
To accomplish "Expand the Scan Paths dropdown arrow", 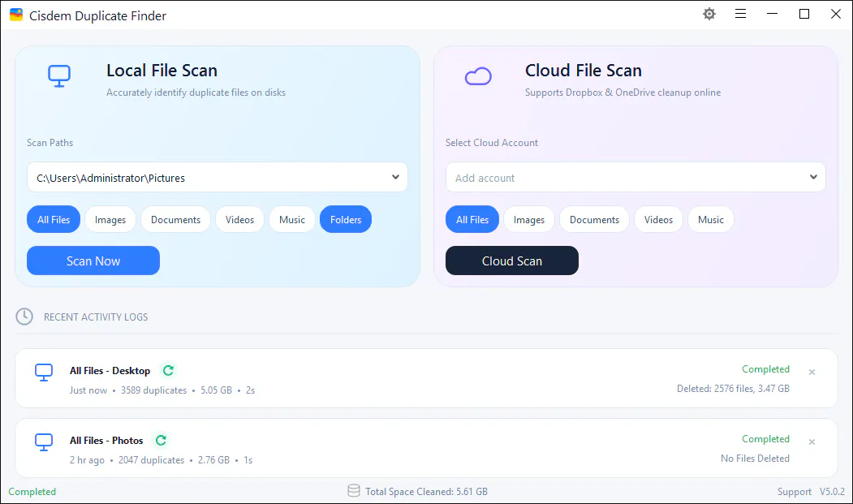I will pyautogui.click(x=395, y=177).
